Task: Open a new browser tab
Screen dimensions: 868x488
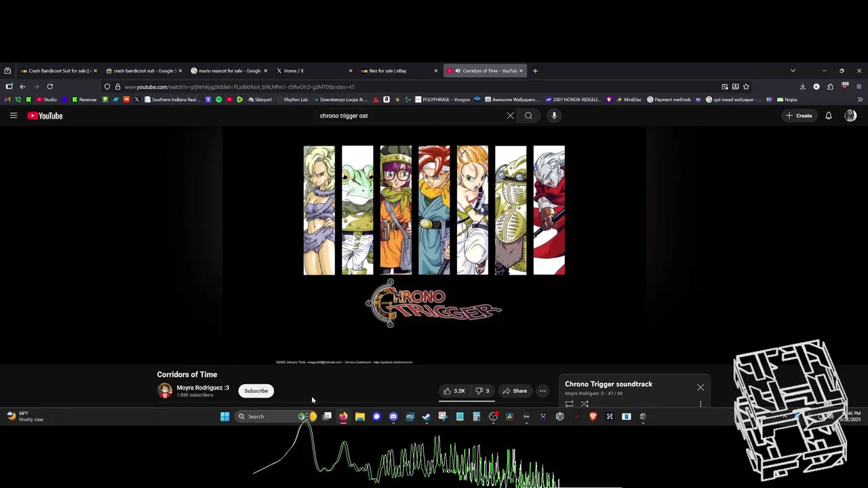Action: pos(535,70)
